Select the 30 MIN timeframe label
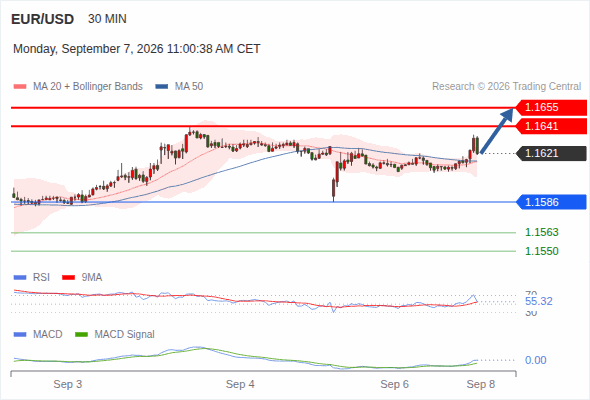The width and height of the screenshot is (590, 400). pyautogui.click(x=107, y=19)
